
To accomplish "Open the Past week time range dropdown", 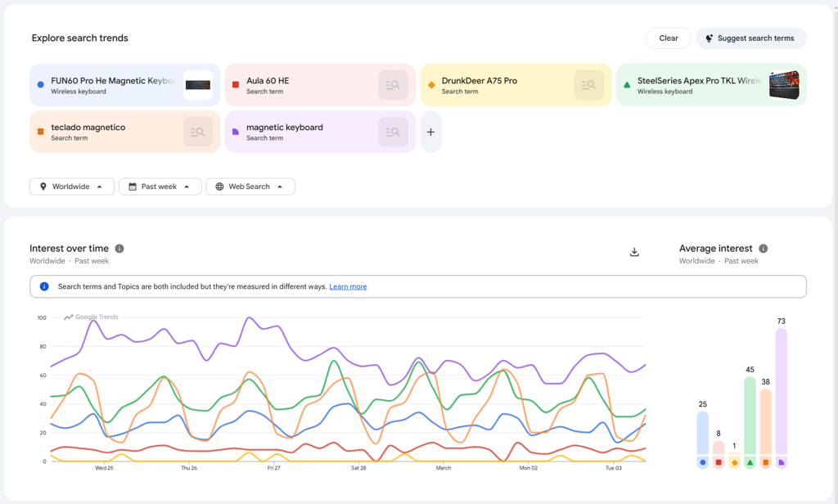I will click(x=160, y=187).
